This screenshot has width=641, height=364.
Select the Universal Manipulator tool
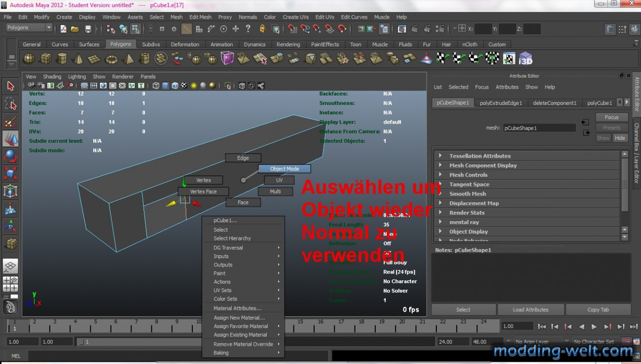coord(10,191)
